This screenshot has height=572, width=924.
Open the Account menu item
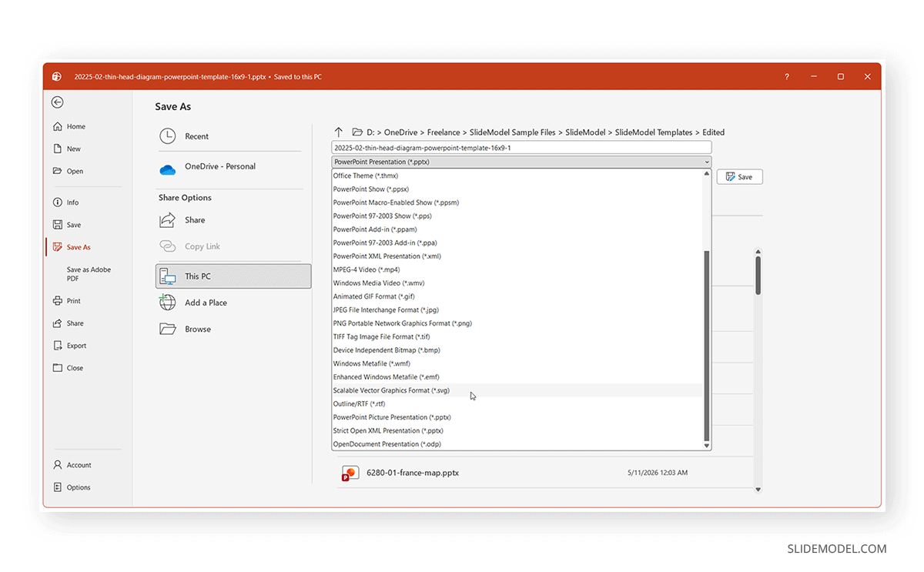pos(79,465)
